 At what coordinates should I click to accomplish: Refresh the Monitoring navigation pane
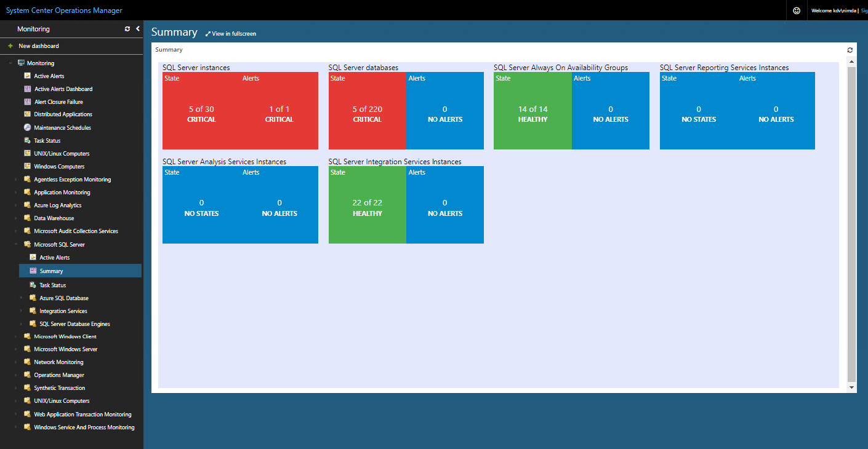[127, 29]
